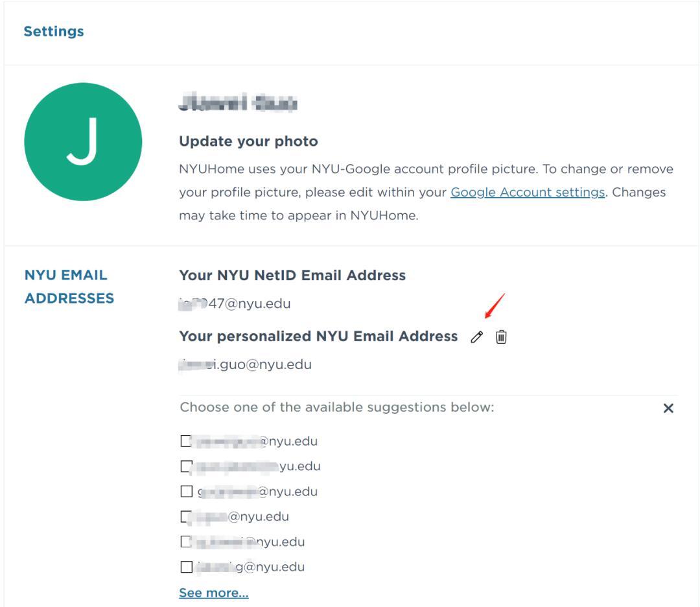Click the NYU EMAIL ADDRESSES section label

(x=69, y=287)
